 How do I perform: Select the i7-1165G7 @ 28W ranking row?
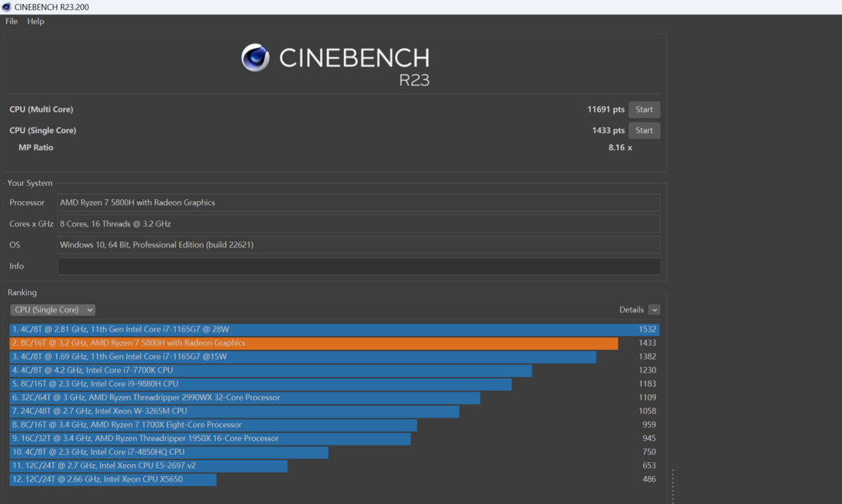[335, 329]
